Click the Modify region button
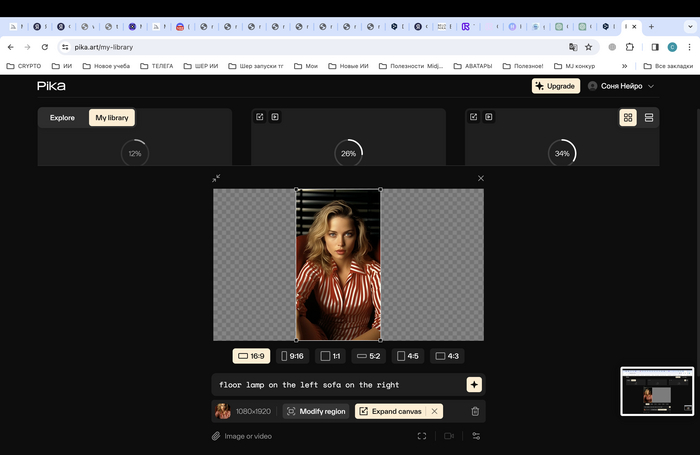This screenshot has height=455, width=700. 316,411
